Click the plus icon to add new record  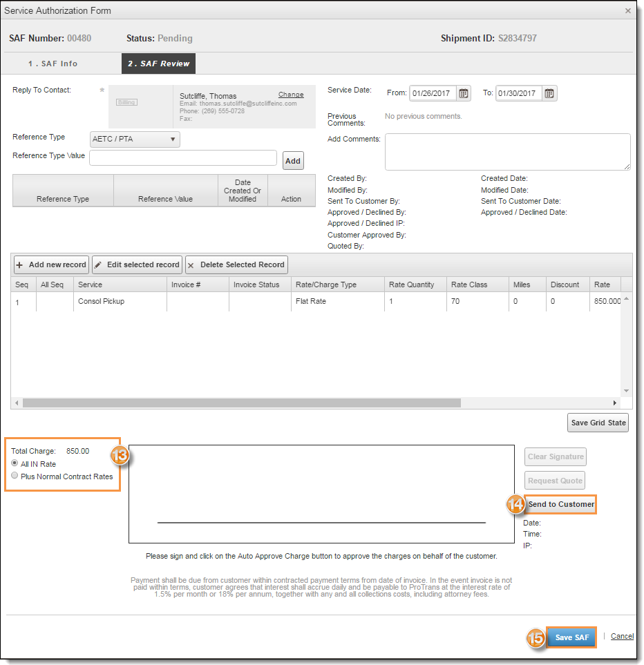click(21, 264)
